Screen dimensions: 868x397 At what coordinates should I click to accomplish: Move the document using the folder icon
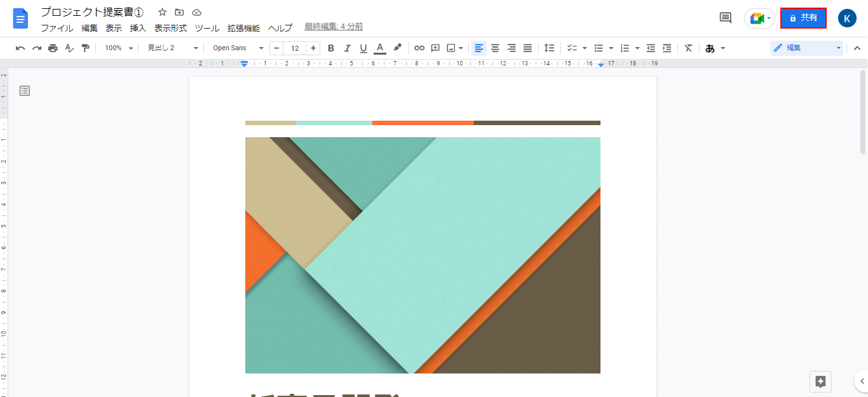tap(179, 12)
